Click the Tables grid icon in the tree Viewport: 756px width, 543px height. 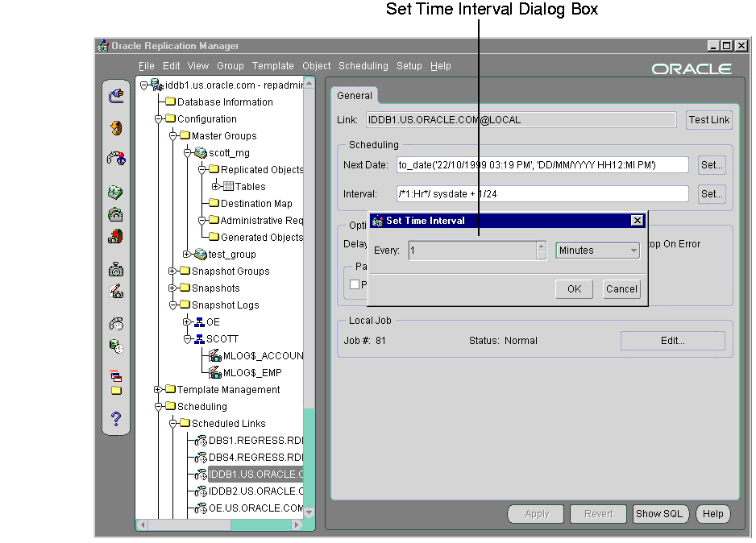click(x=228, y=187)
